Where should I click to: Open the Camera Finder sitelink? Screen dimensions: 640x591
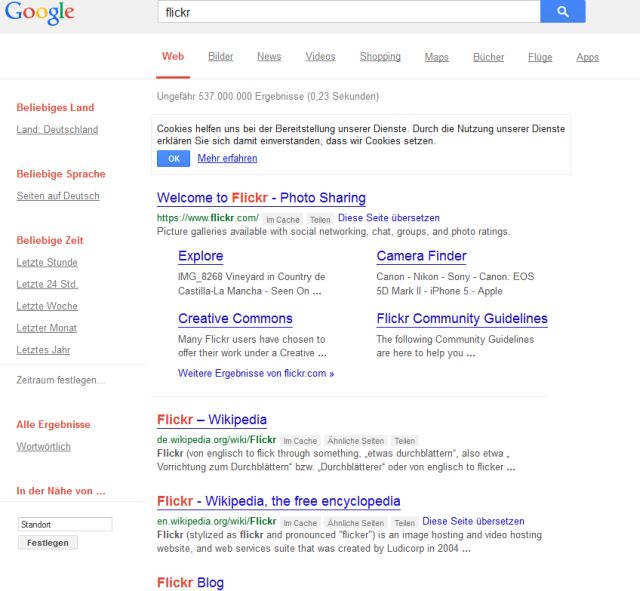pos(421,256)
